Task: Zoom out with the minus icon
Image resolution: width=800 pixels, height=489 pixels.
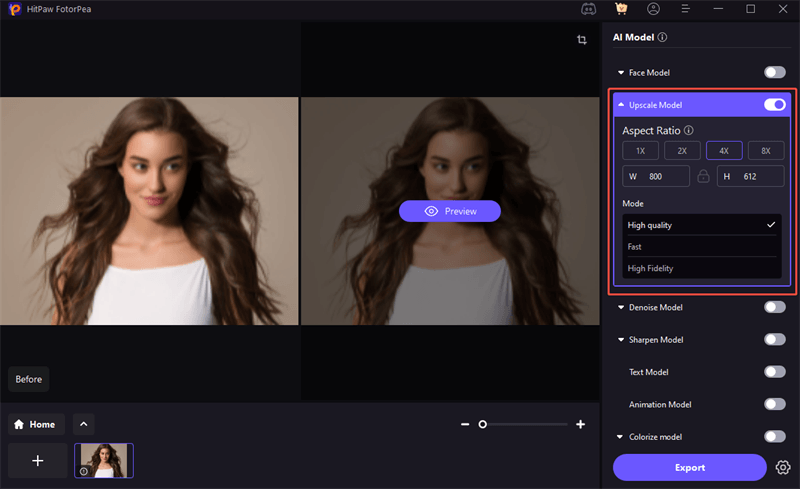Action: (465, 424)
